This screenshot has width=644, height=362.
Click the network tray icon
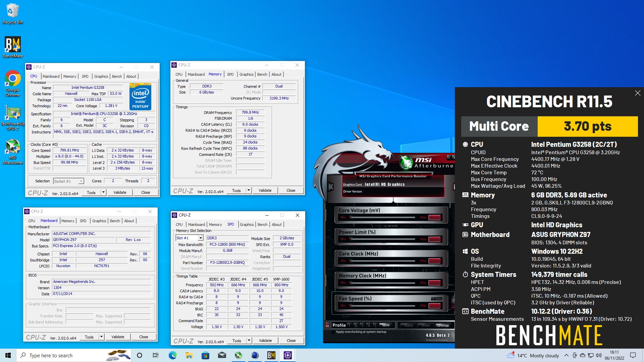tap(591, 355)
